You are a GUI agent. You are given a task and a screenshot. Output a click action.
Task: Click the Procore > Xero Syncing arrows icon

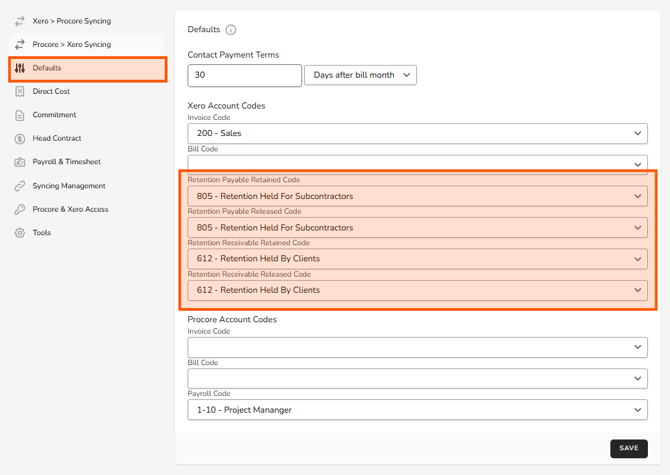tap(20, 44)
